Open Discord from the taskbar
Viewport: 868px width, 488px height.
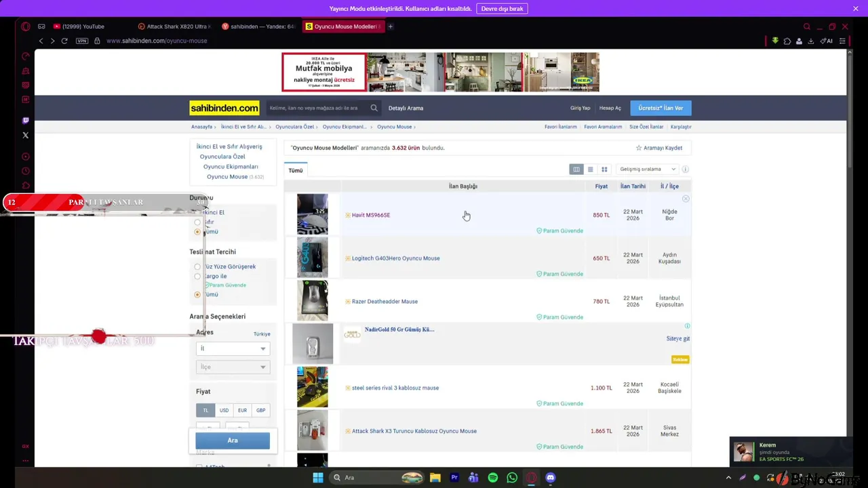point(551,478)
